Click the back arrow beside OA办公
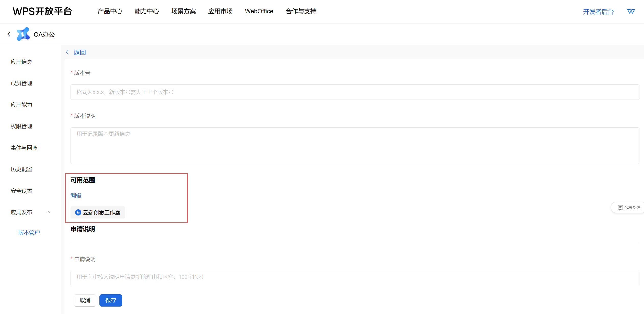 pyautogui.click(x=9, y=34)
